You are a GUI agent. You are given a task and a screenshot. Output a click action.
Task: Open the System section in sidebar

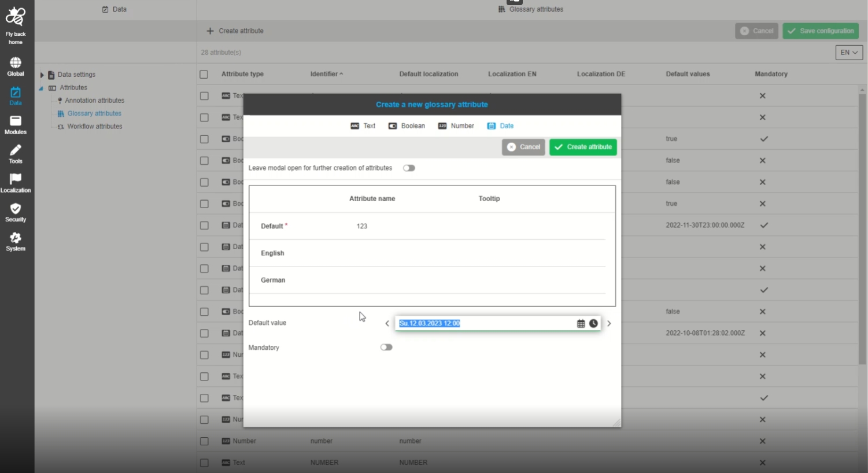[x=16, y=242]
